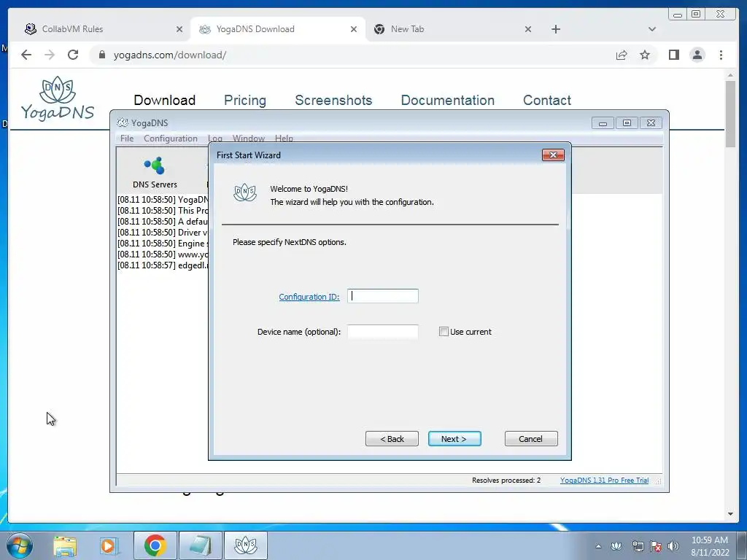
Task: Open Download page link
Action: point(164,100)
